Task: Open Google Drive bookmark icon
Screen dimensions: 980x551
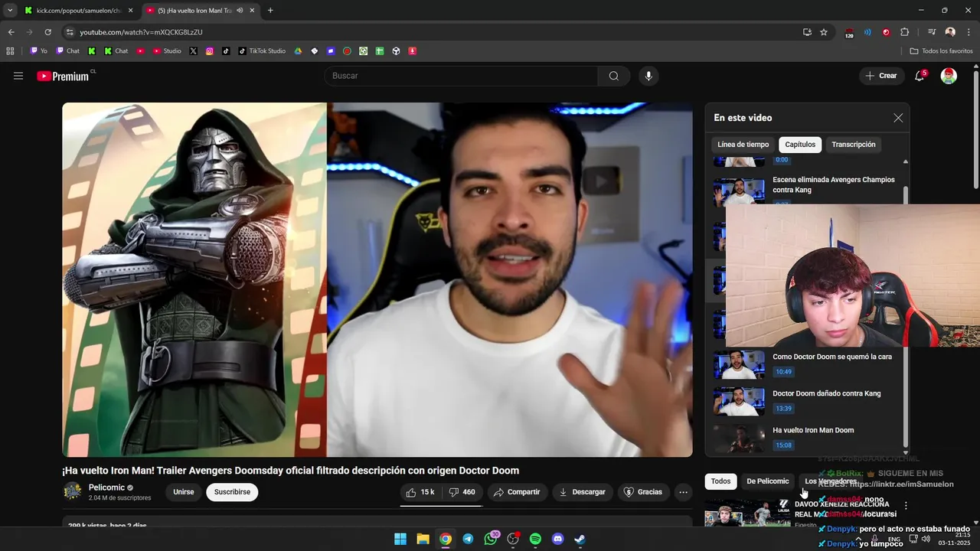Action: point(299,51)
